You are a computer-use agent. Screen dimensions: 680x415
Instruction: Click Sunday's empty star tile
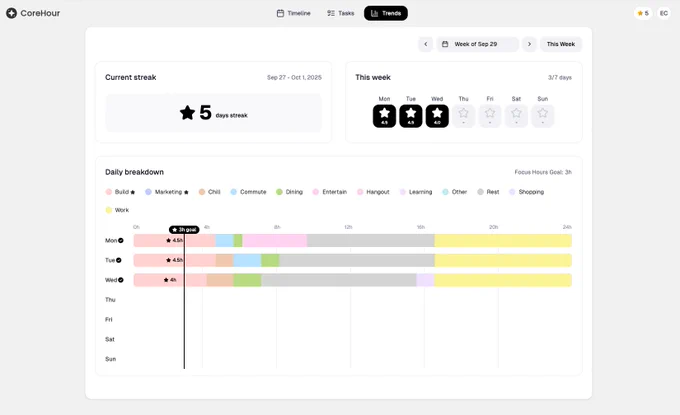pos(543,116)
